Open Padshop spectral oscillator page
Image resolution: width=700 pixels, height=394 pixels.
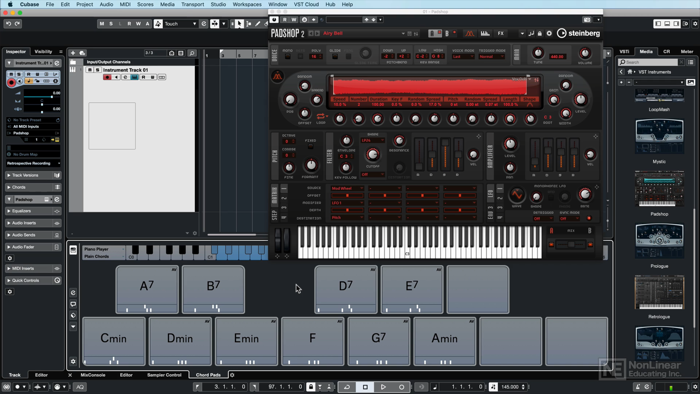tap(485, 33)
